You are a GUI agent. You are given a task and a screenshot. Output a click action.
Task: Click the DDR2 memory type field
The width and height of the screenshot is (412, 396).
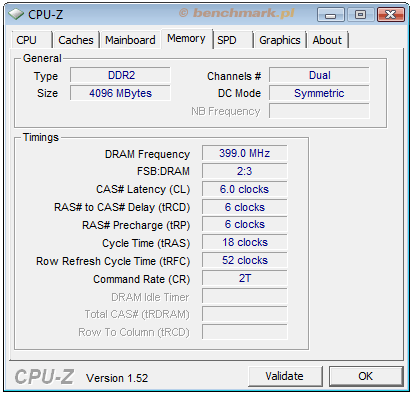point(120,75)
